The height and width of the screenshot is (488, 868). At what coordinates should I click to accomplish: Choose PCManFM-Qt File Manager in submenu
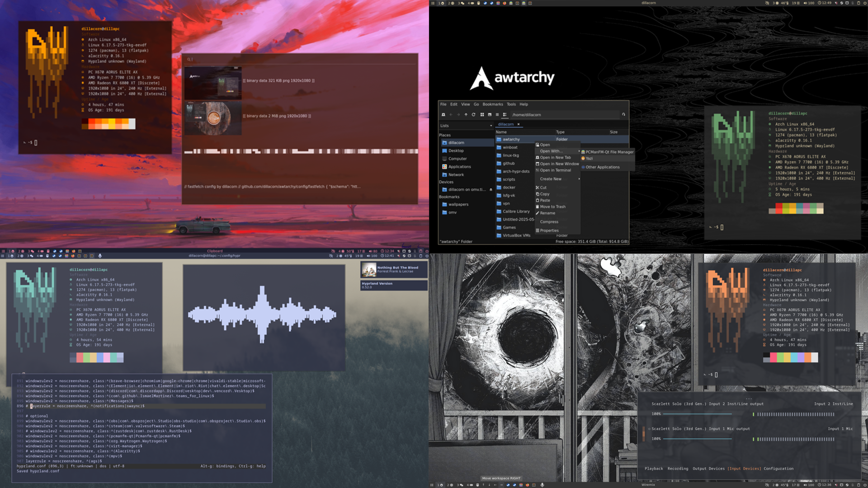pyautogui.click(x=609, y=152)
